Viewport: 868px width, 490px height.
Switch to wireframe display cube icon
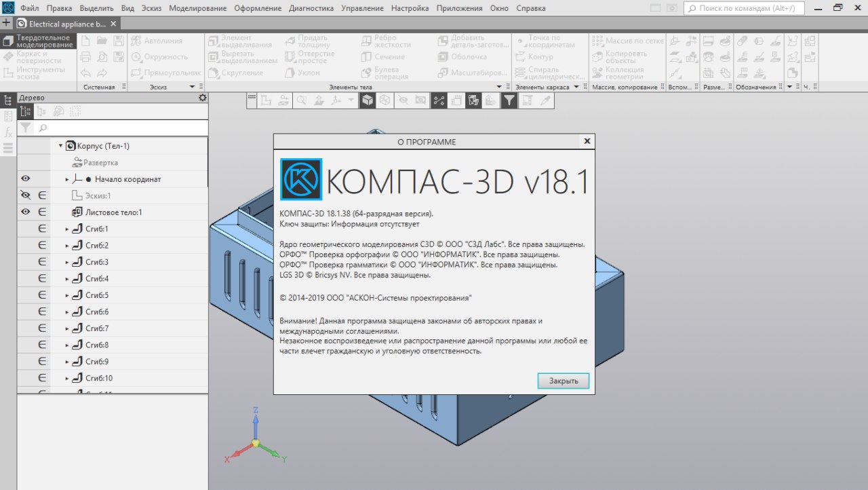tap(384, 100)
